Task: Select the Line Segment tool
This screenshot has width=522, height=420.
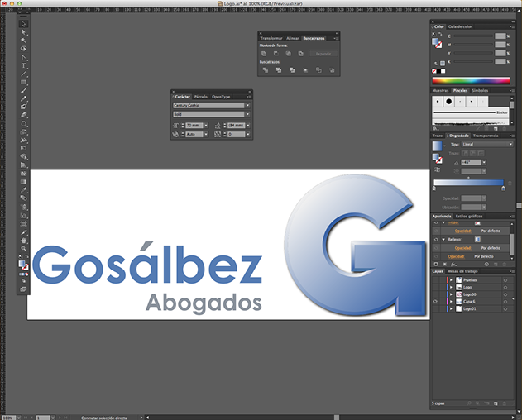Action: [x=23, y=74]
